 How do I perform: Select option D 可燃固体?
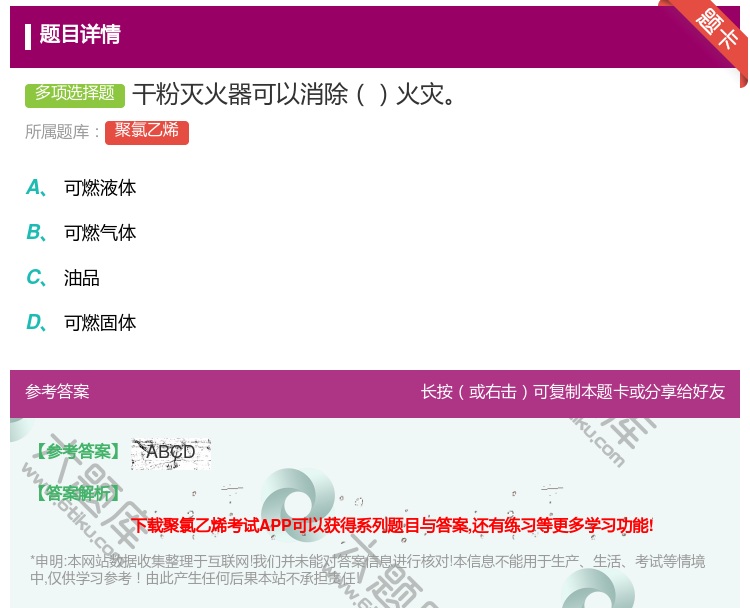pyautogui.click(x=81, y=322)
